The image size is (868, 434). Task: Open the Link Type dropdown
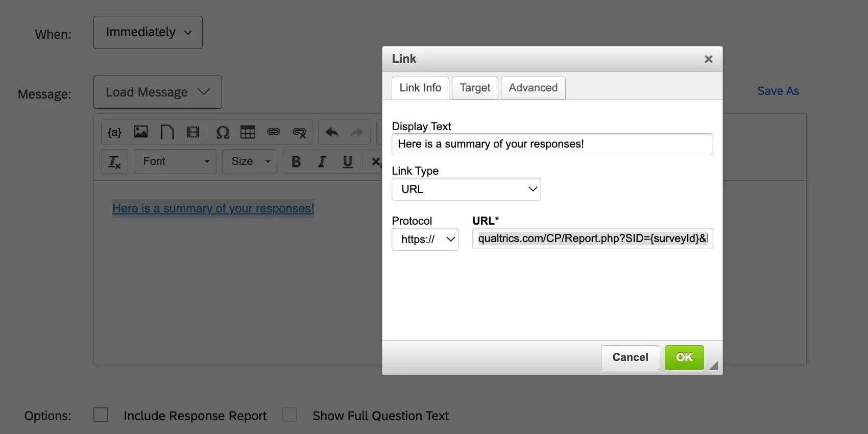point(466,189)
